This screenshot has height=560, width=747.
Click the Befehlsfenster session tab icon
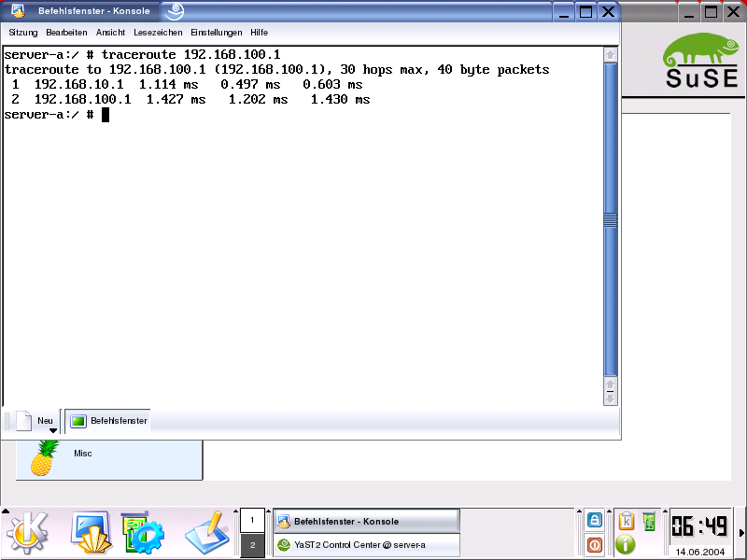(78, 421)
